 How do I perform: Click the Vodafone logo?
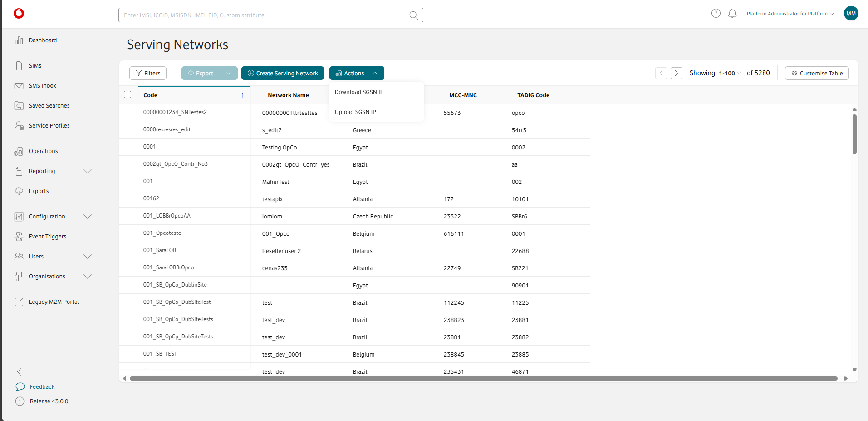(19, 14)
